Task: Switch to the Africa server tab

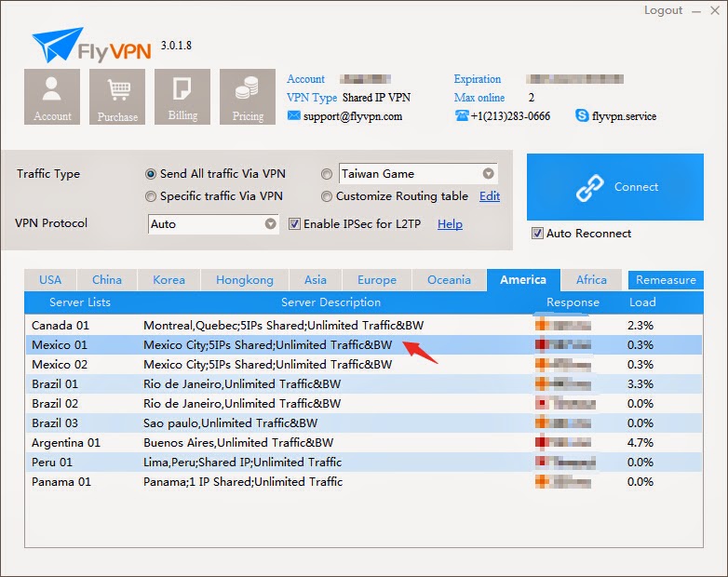Action: (x=591, y=280)
